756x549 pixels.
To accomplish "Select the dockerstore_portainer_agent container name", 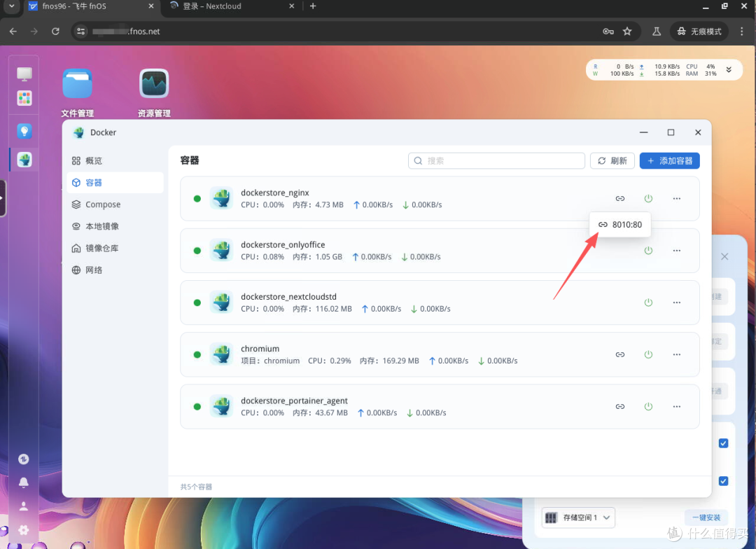I will pyautogui.click(x=294, y=401).
